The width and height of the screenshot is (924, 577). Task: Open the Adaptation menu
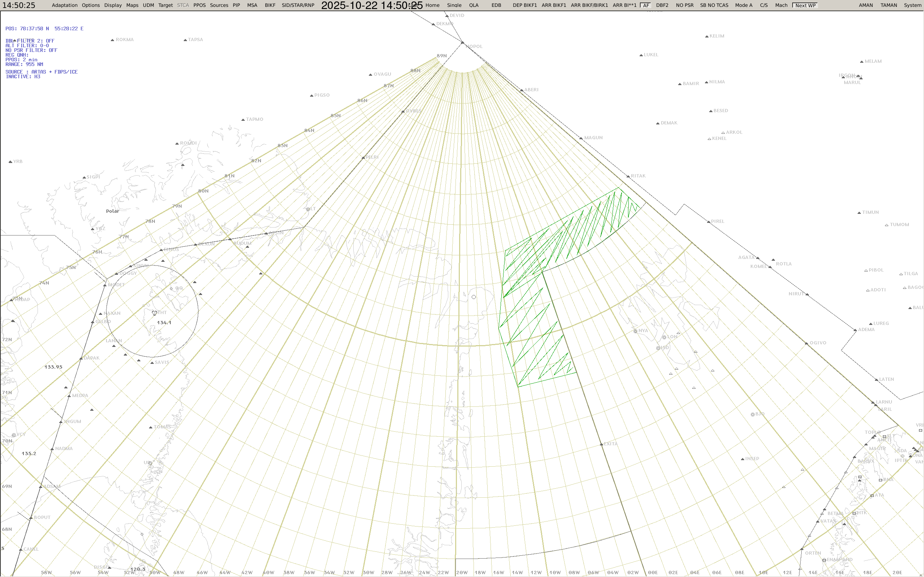[x=65, y=5]
